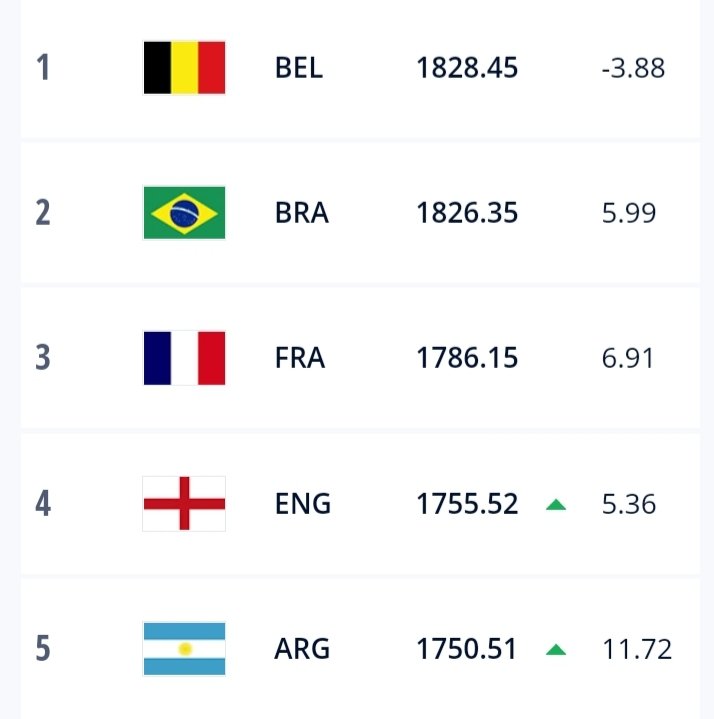Screen dimensions: 714x719
Task: Click England's green up arrow
Action: (556, 504)
